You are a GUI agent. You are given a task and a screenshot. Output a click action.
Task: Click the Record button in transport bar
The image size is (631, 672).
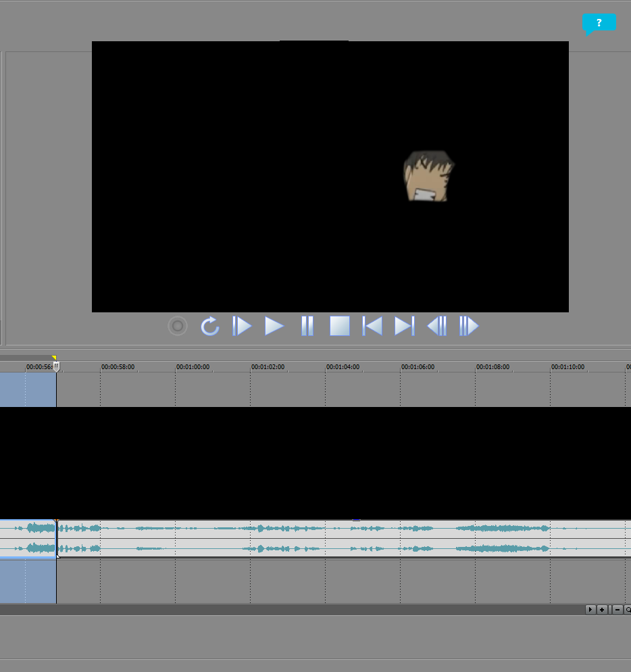pyautogui.click(x=178, y=327)
